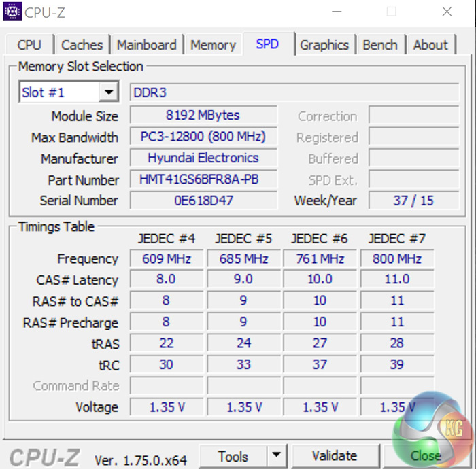Click the Validate button

[x=335, y=456]
